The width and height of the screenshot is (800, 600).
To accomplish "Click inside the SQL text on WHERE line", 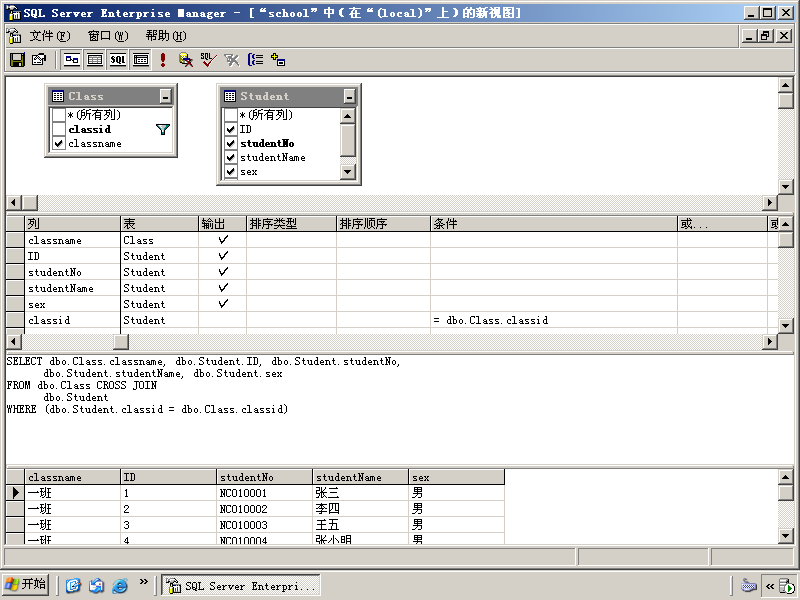I will click(147, 409).
